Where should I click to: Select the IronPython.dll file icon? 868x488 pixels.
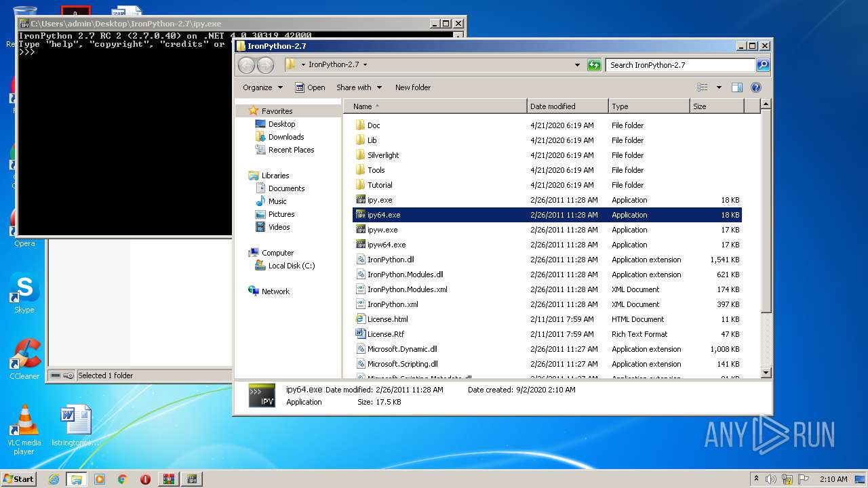(361, 260)
